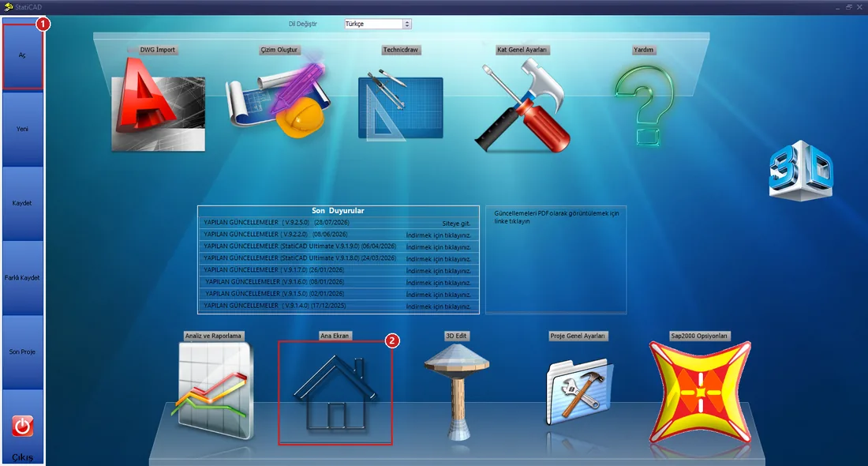Click the Aç button in the sidebar

22,54
